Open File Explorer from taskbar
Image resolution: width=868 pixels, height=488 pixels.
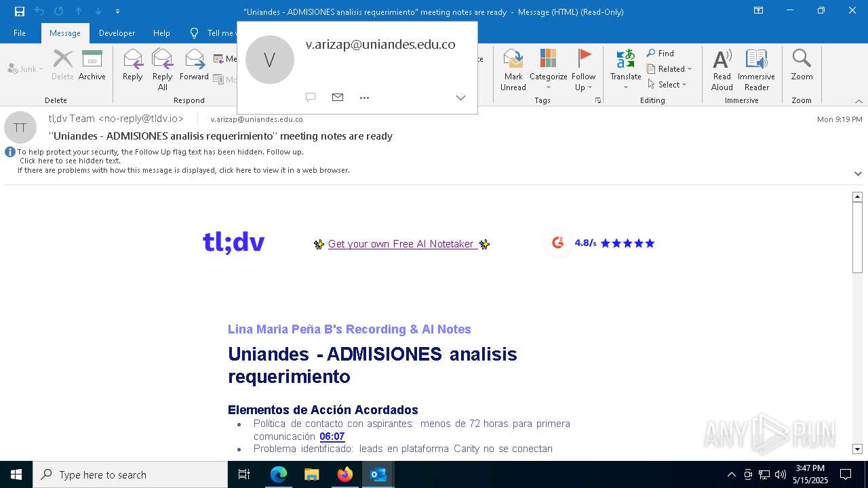pos(312,474)
